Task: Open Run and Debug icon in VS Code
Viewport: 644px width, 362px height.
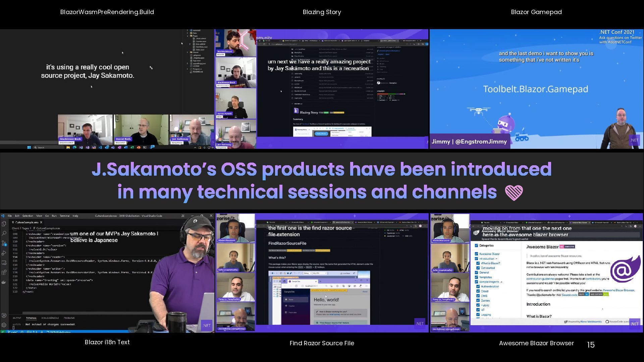Action: [4, 253]
